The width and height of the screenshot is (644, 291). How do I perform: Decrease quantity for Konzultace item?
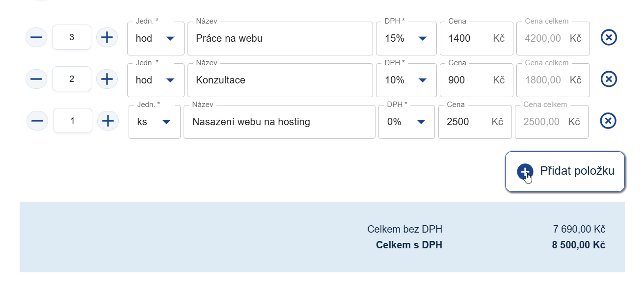[x=36, y=79]
